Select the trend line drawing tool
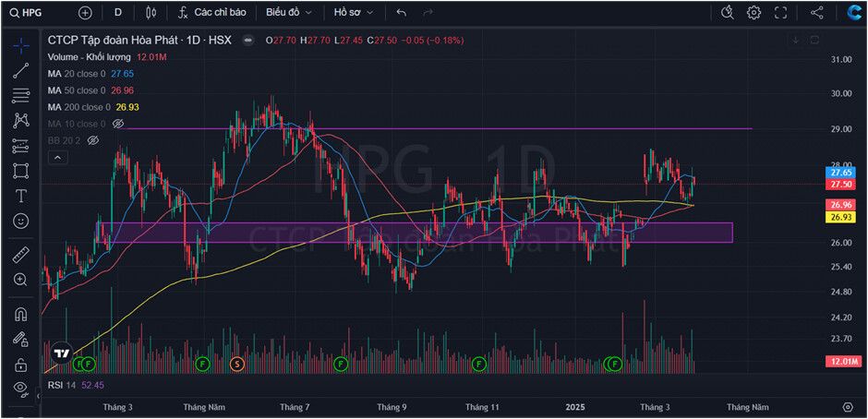Screen dimensions: 868x419 [20, 70]
